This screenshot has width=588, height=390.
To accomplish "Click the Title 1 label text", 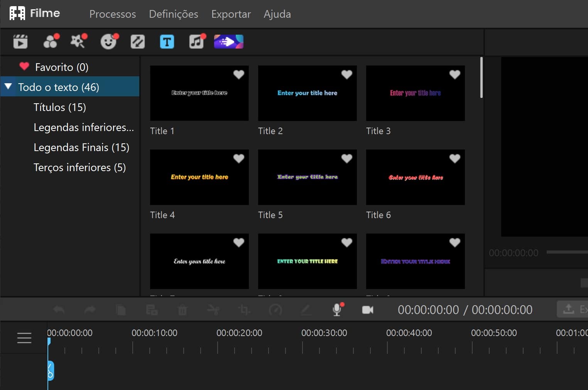I will pyautogui.click(x=162, y=131).
